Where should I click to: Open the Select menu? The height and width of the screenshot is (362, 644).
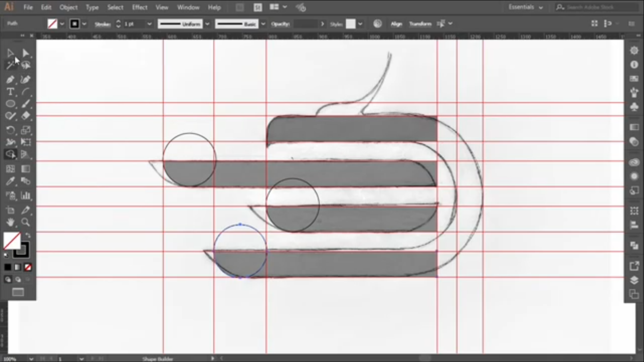point(115,7)
